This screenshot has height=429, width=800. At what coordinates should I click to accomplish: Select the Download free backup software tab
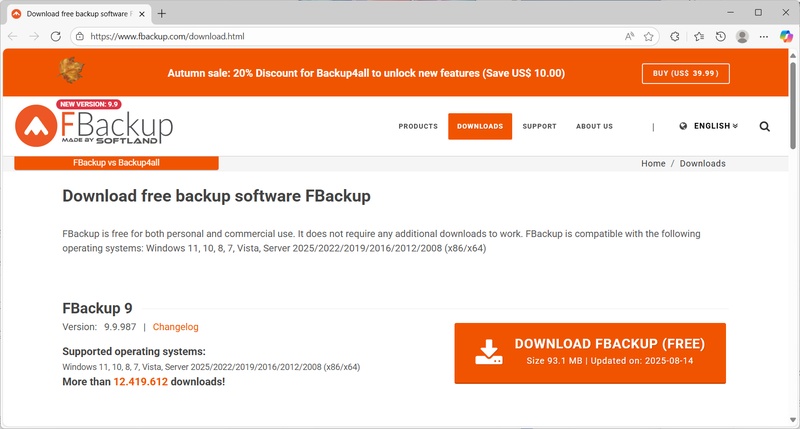coord(79,14)
